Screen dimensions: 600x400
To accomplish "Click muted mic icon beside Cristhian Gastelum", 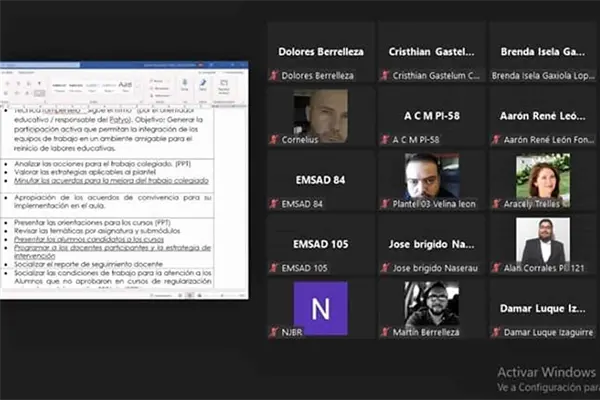I will (x=385, y=75).
